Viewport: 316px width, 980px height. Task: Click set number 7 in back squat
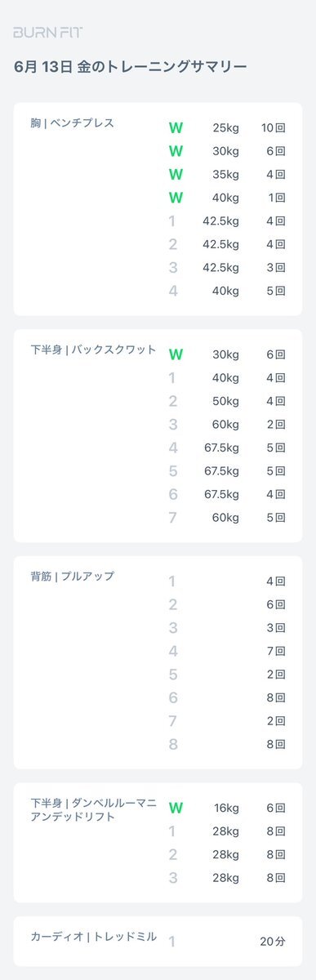click(x=172, y=518)
